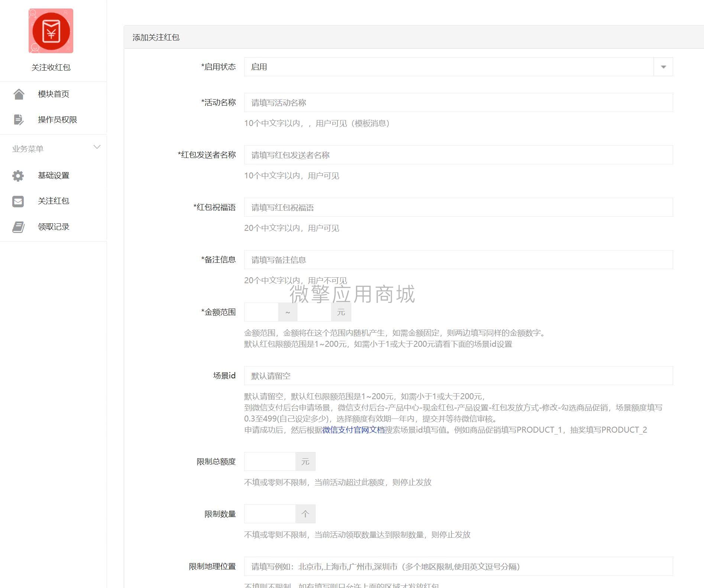The image size is (704, 588).
Task: Select the 启用 status combo box
Action: pyautogui.click(x=458, y=67)
